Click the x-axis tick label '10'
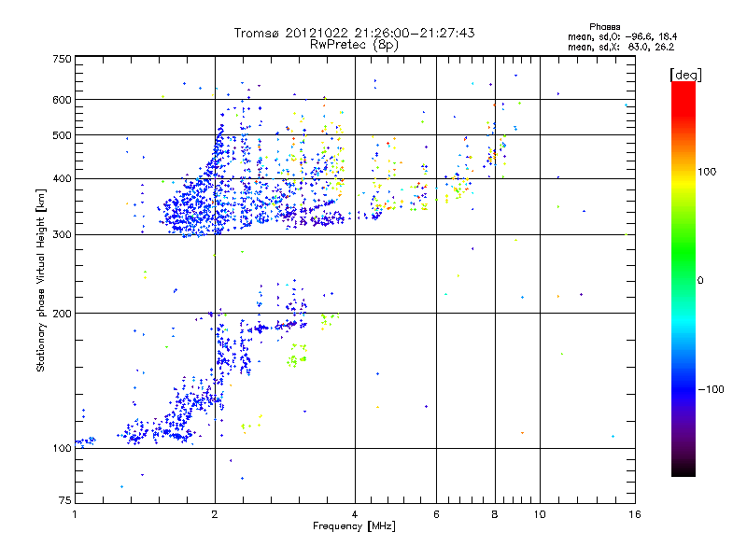 (540, 514)
